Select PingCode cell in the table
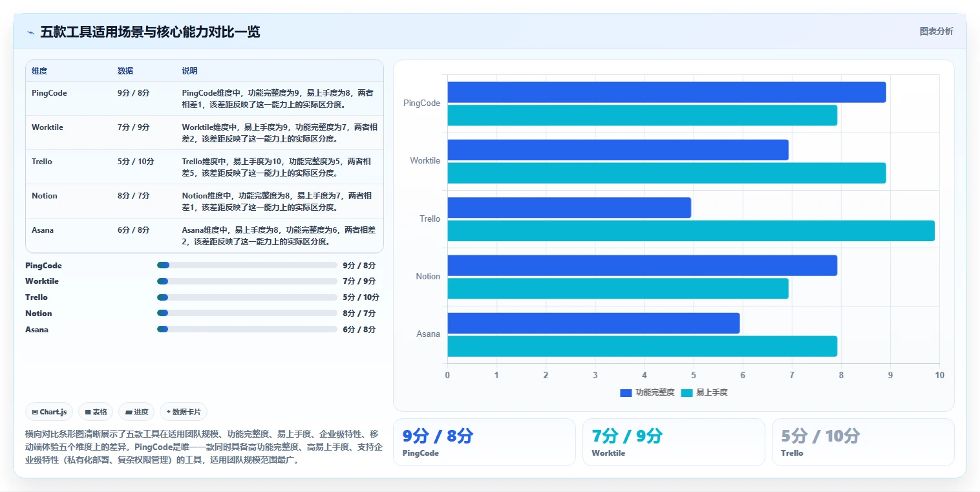 point(49,93)
